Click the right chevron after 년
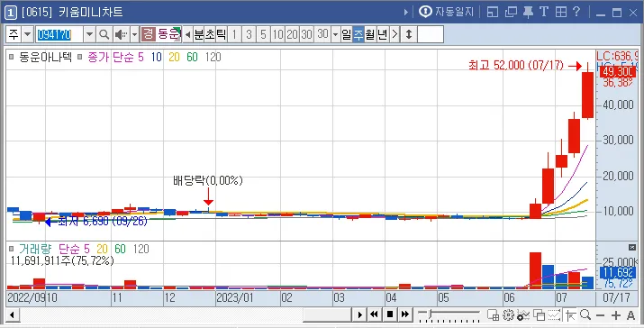This screenshot has height=328, width=644. 395,34
